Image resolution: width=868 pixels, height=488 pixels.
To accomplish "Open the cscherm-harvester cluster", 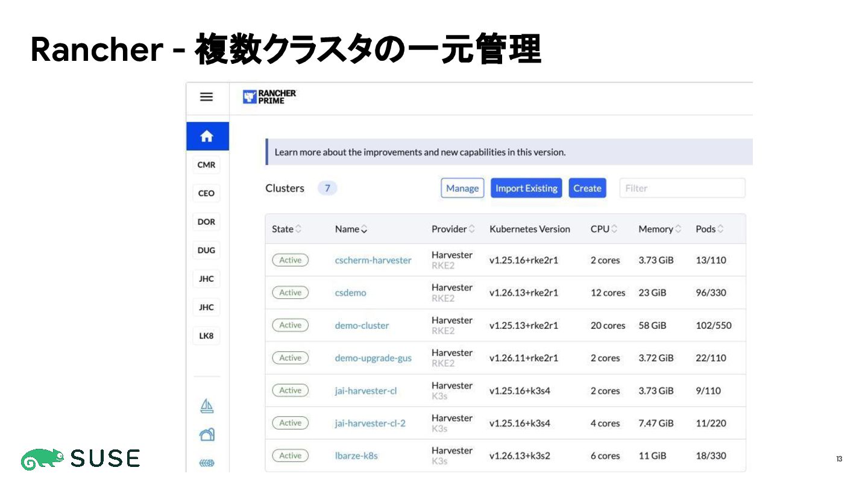I will coord(373,260).
